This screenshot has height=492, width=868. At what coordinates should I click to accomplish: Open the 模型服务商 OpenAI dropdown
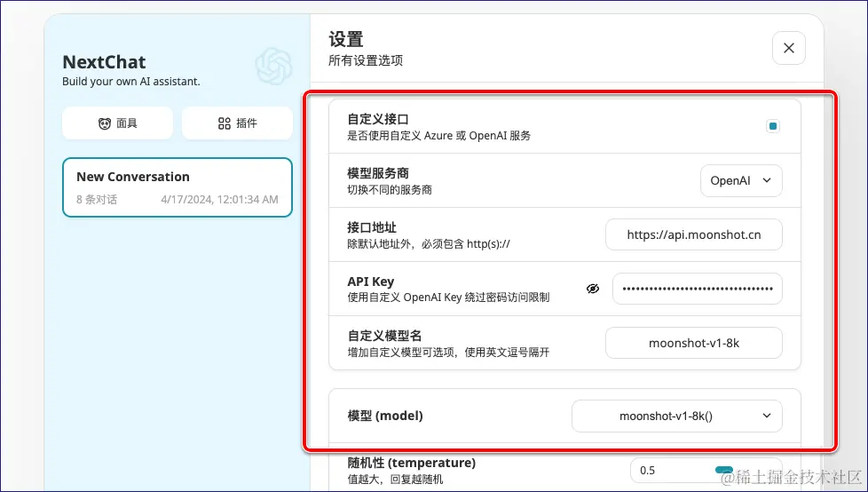[741, 180]
